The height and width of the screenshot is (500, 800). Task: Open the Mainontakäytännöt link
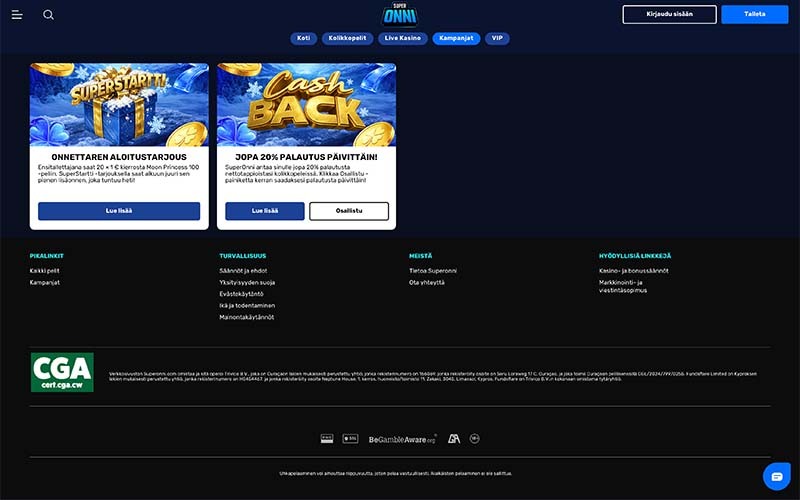pos(246,317)
